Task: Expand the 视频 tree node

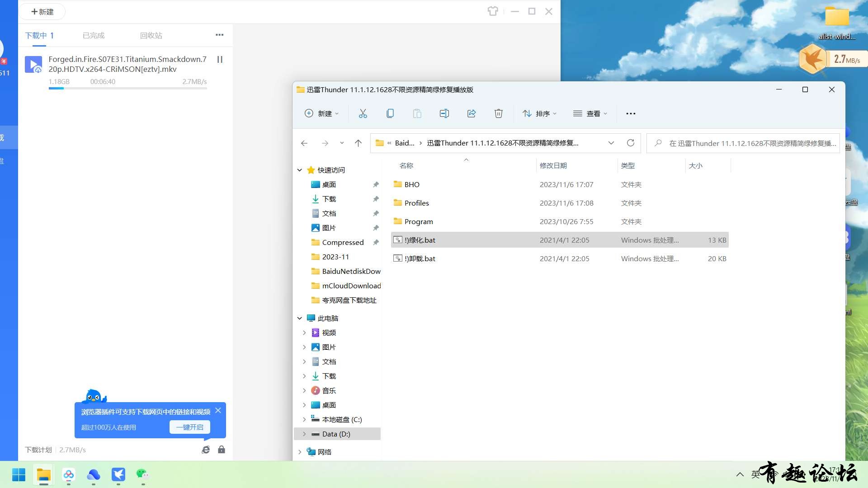Action: coord(304,333)
